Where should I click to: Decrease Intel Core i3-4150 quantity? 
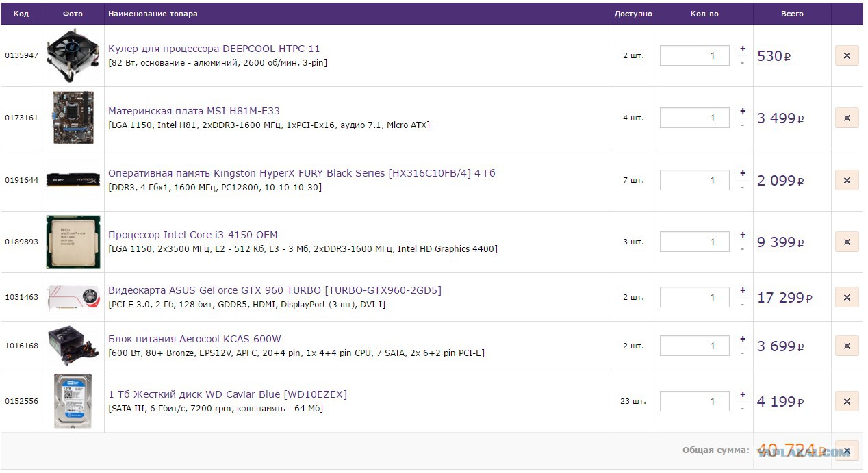click(743, 248)
